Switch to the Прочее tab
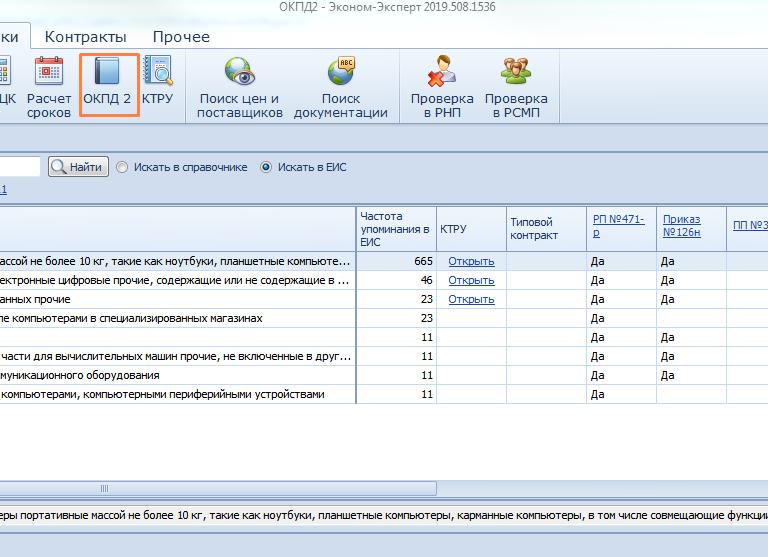This screenshot has width=768, height=557. coord(181,37)
